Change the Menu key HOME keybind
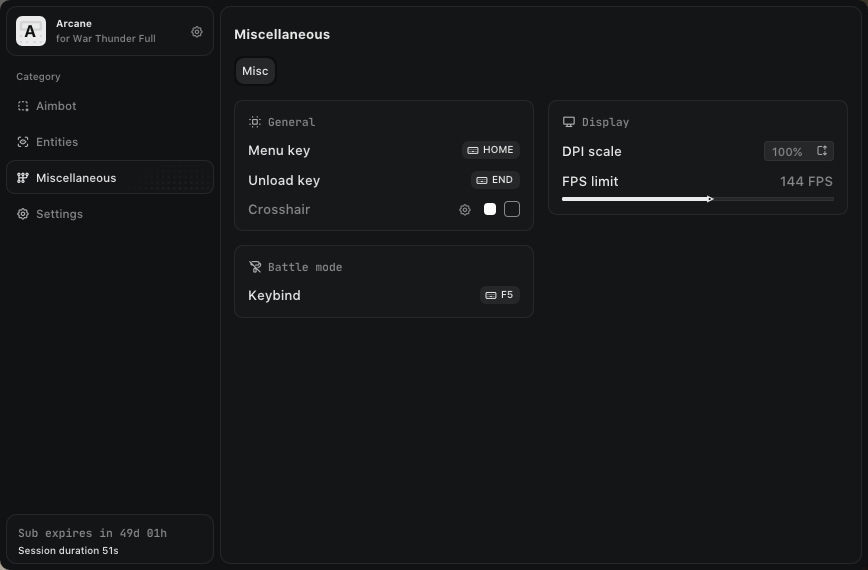The width and height of the screenshot is (868, 570). click(490, 150)
